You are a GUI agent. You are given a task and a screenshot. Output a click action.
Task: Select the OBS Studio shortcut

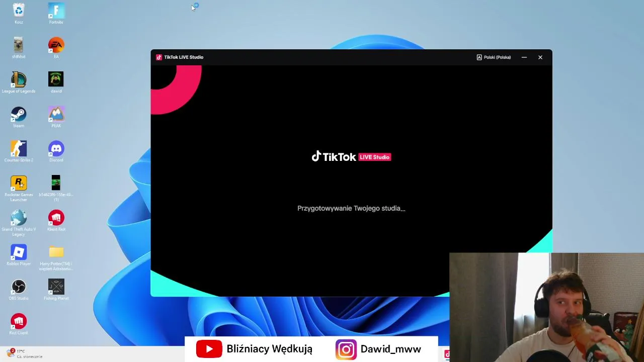click(x=19, y=290)
